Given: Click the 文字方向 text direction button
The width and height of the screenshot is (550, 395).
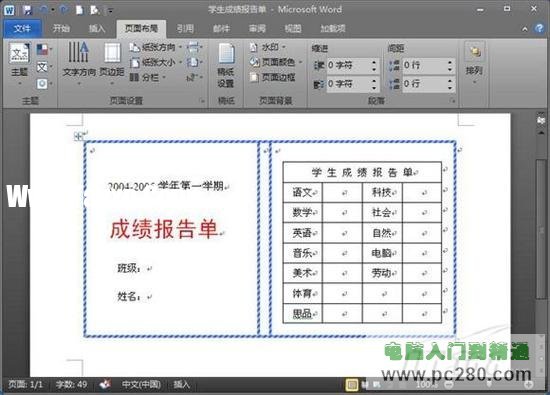Looking at the screenshot, I should pos(79,63).
